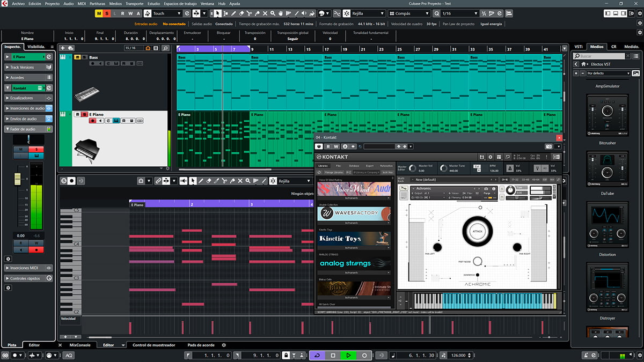Click the Achromic instrument info icon
The height and width of the screenshot is (362, 644).
point(494,189)
